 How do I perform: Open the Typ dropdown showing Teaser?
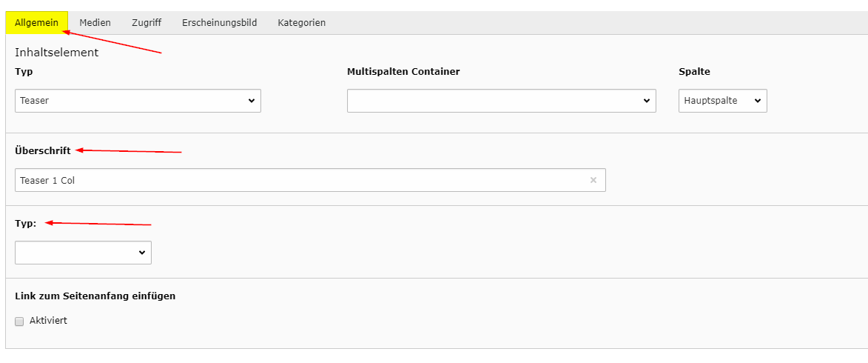coord(138,101)
